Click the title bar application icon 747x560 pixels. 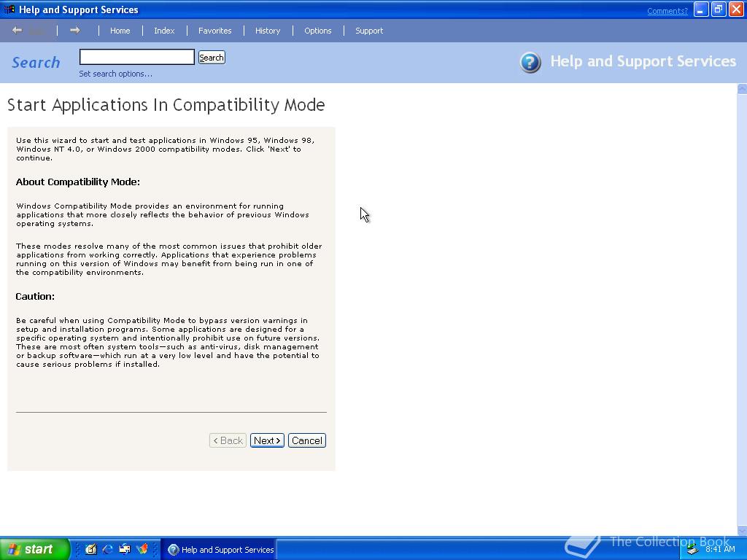(9, 9)
